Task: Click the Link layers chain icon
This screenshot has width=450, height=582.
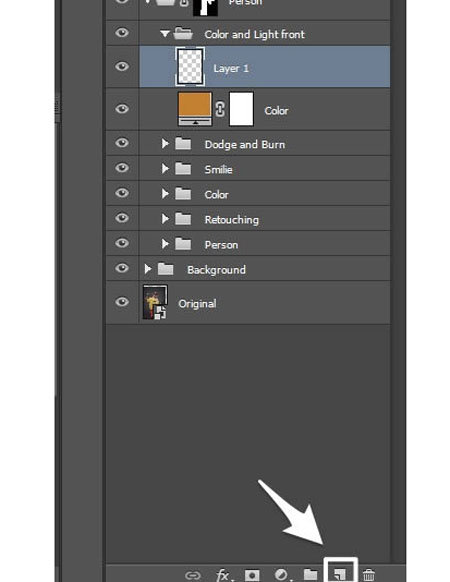Action: pos(193,575)
